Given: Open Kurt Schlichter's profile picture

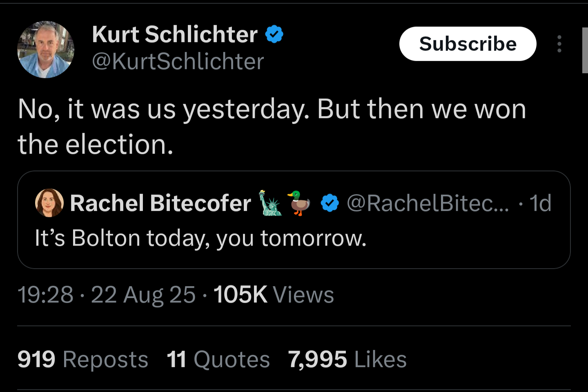Looking at the screenshot, I should (46, 49).
